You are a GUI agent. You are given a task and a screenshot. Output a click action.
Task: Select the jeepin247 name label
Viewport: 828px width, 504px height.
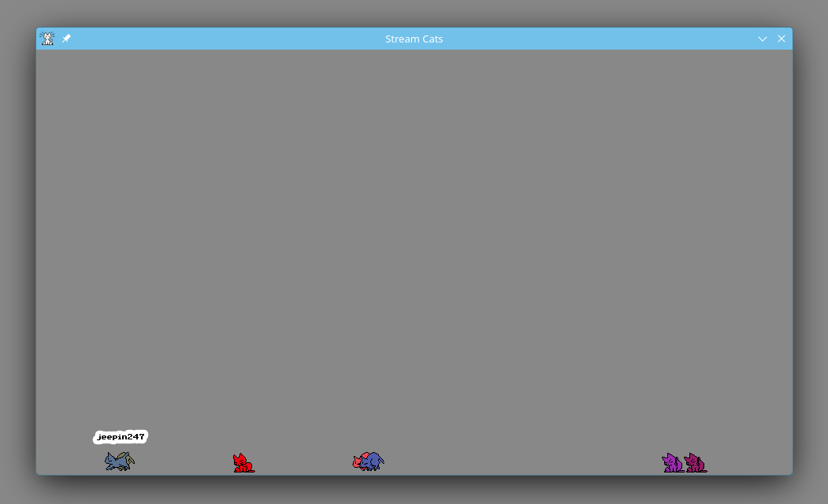pyautogui.click(x=121, y=437)
